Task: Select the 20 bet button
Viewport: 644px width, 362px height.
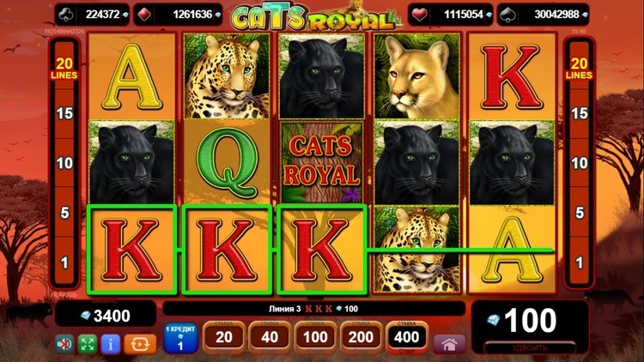Action: 224,337
